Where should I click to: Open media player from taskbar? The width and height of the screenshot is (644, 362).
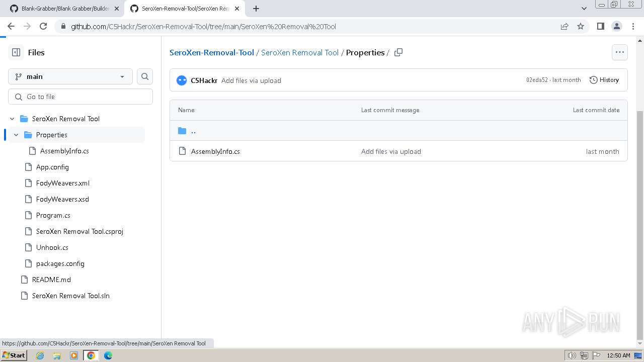click(x=74, y=355)
